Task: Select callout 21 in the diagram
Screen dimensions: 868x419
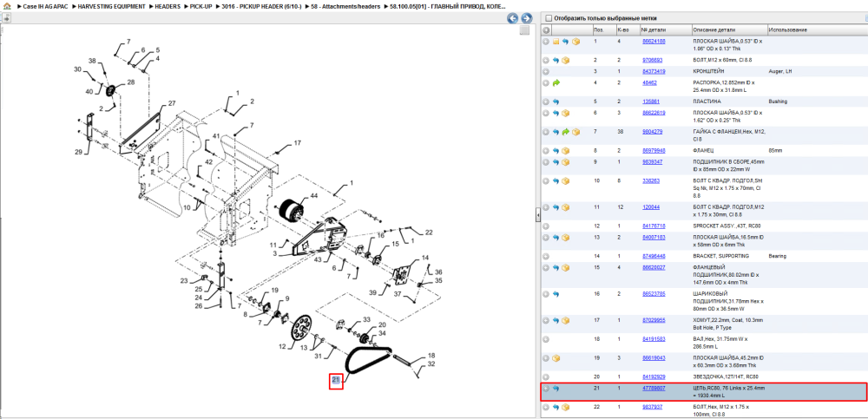Action: point(336,380)
